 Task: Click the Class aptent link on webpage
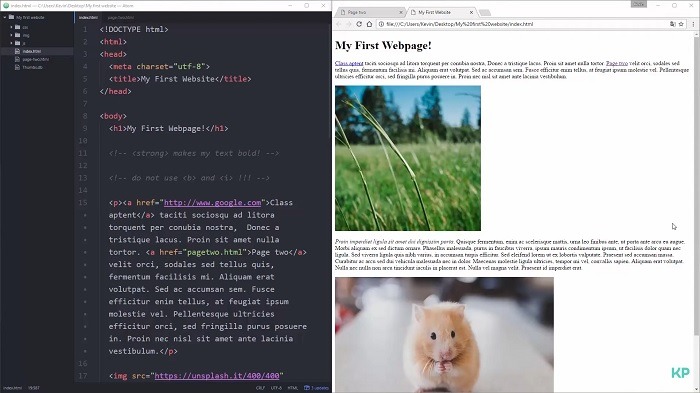(349, 63)
